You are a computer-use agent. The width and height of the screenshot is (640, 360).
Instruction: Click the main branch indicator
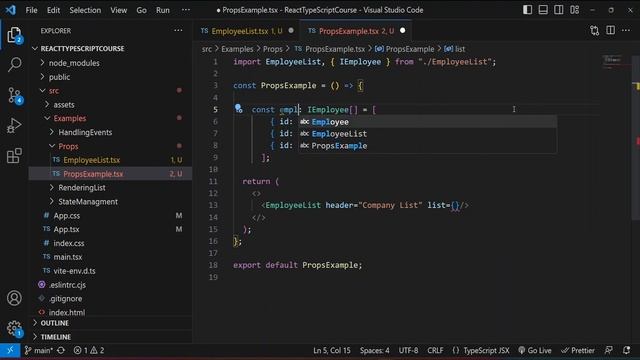[x=38, y=350]
